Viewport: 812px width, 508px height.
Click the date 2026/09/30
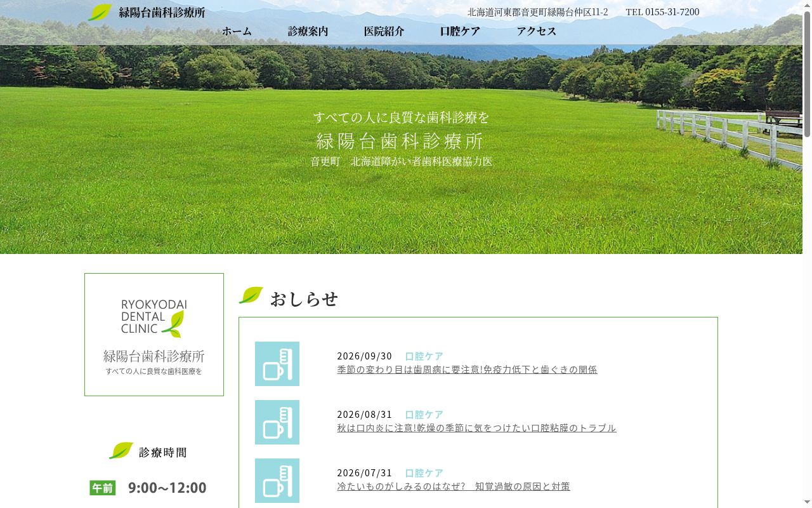click(x=365, y=356)
